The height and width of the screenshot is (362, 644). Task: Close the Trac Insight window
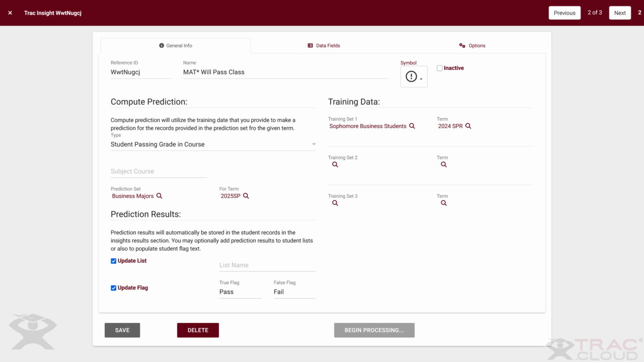[10, 13]
